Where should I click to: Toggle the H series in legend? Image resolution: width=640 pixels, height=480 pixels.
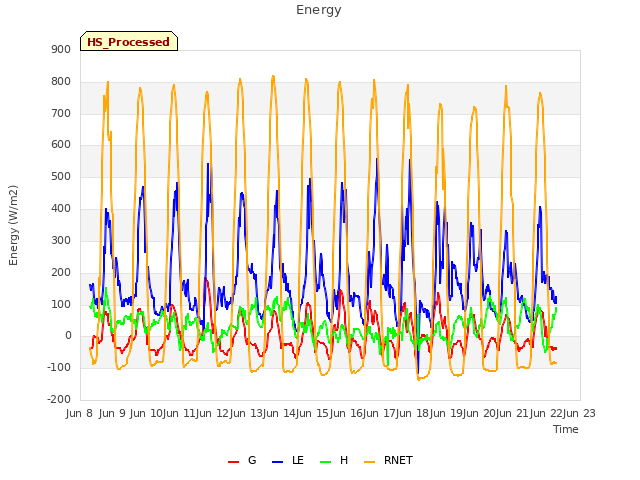coord(334,460)
